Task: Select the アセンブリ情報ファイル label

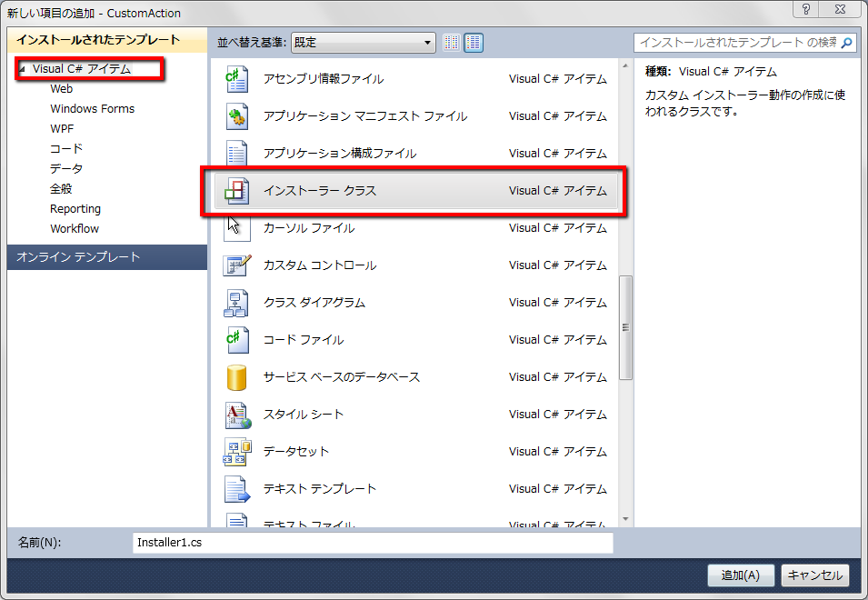Action: point(324,79)
